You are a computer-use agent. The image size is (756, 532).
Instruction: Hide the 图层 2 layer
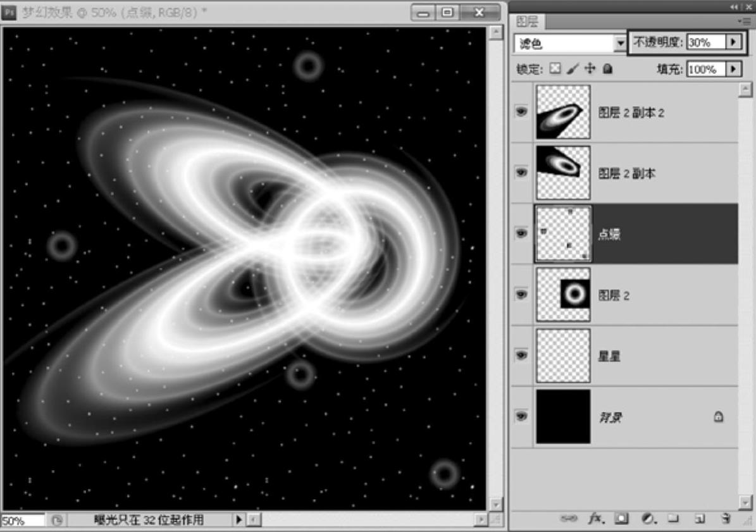521,294
